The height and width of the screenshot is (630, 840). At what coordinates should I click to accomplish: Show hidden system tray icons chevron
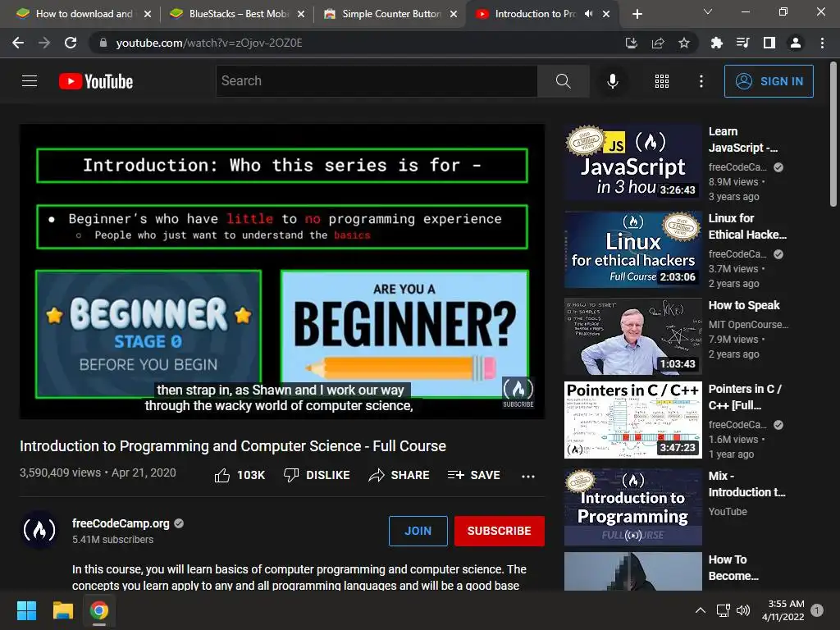coord(701,610)
